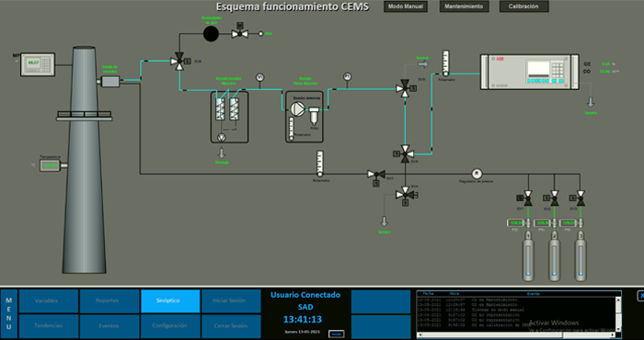Open the vertical MENU panel
This screenshot has width=644, height=340.
(8, 314)
